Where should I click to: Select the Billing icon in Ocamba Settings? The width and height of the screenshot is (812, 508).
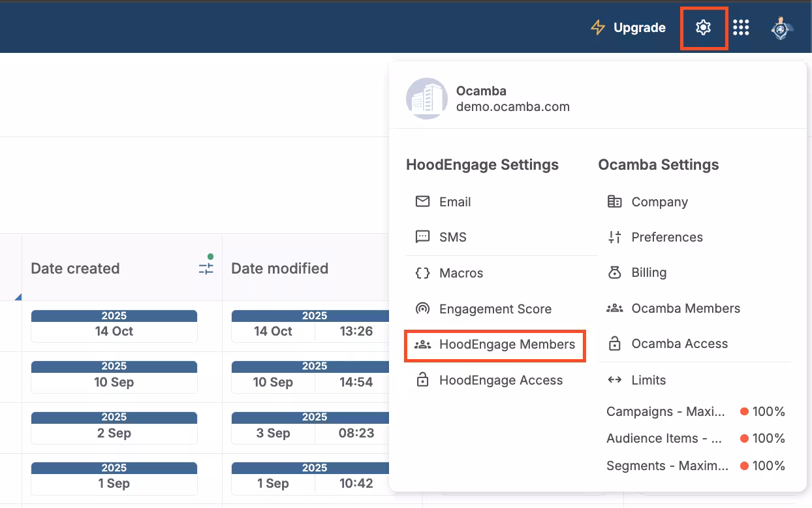tap(614, 272)
